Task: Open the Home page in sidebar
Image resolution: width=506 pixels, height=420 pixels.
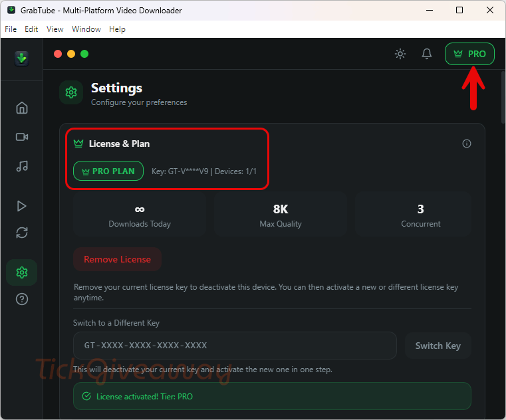Action: [x=22, y=108]
